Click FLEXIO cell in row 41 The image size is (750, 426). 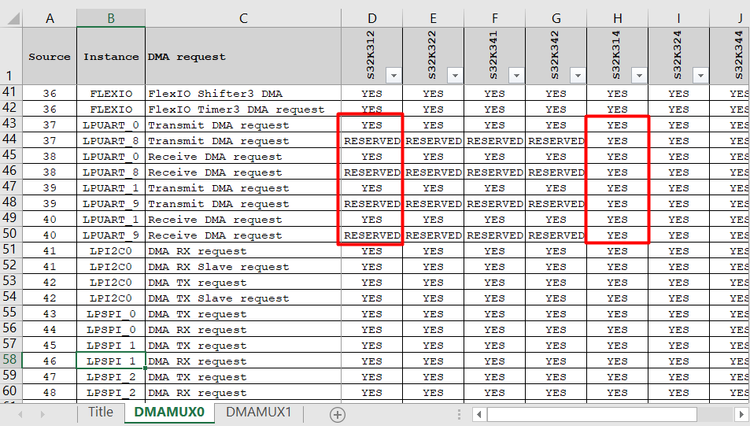[111, 93]
